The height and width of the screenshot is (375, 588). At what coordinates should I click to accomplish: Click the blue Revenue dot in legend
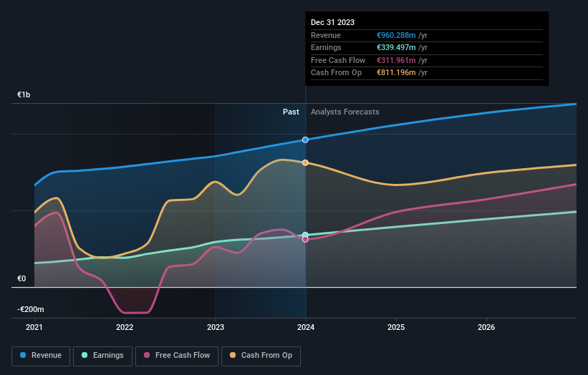pos(23,355)
